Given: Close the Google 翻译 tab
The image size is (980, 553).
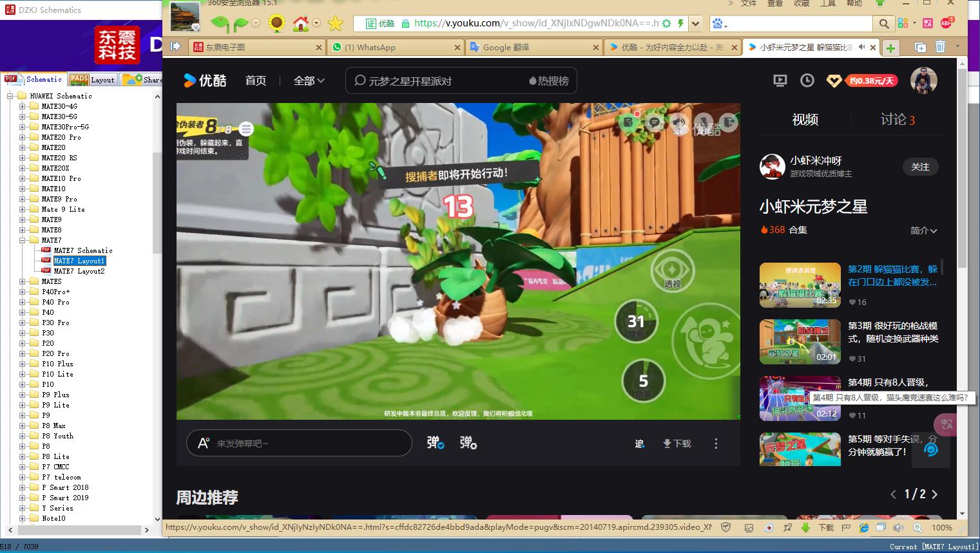Looking at the screenshot, I should point(596,48).
